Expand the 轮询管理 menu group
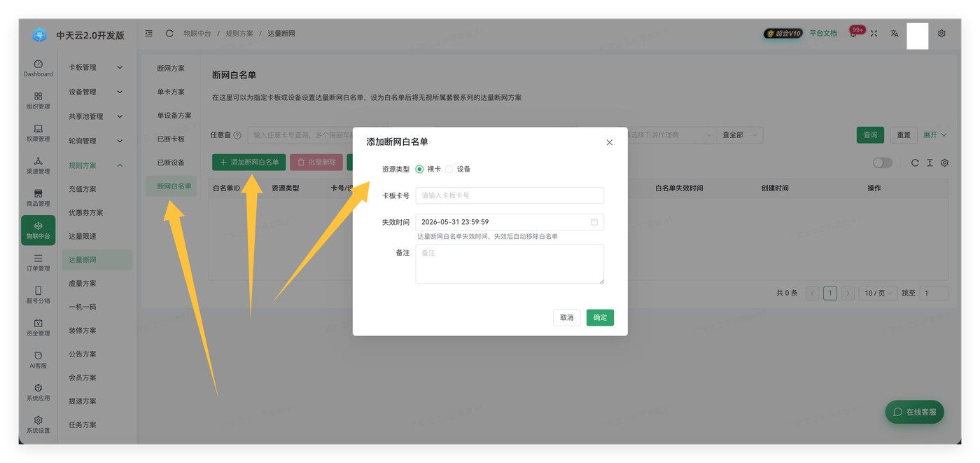This screenshot has height=463, width=980. tap(95, 141)
